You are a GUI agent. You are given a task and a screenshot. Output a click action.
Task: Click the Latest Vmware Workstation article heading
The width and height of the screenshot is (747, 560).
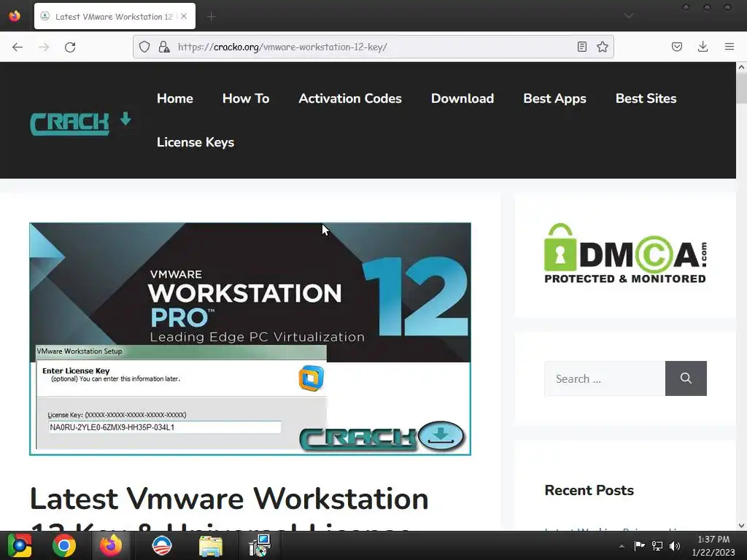pyautogui.click(x=229, y=507)
